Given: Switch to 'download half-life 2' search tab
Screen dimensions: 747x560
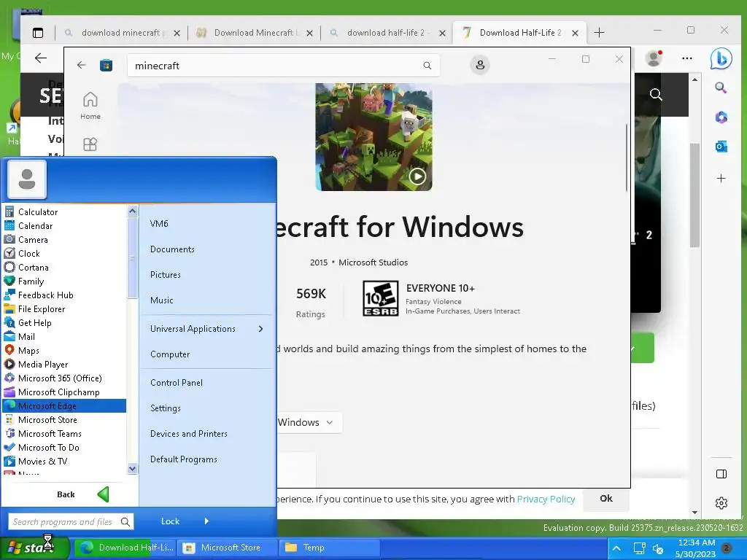Looking at the screenshot, I should pyautogui.click(x=387, y=33).
